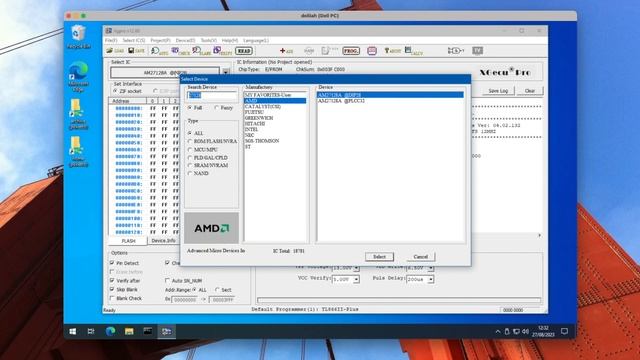Select the Full search radio button

(x=190, y=108)
